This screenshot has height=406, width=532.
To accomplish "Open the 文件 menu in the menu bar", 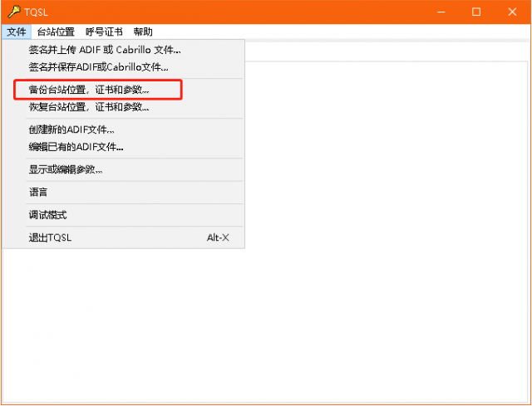I will (x=17, y=32).
